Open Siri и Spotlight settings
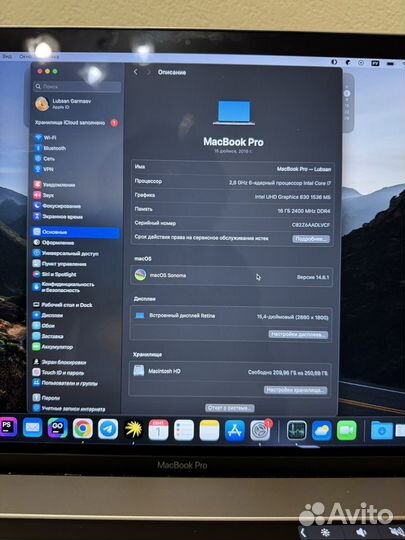The height and width of the screenshot is (540, 405). click(54, 274)
